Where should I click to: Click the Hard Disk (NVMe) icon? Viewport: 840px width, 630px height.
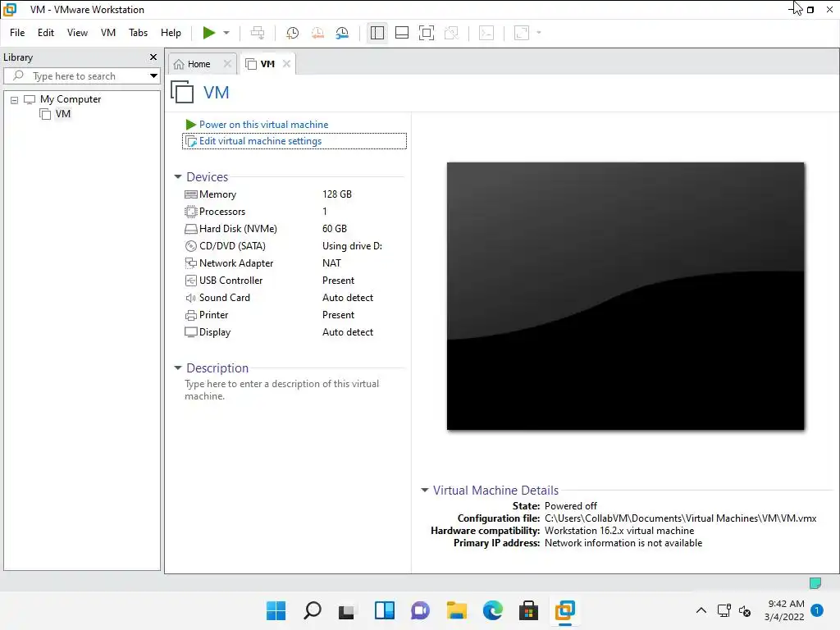pos(190,229)
